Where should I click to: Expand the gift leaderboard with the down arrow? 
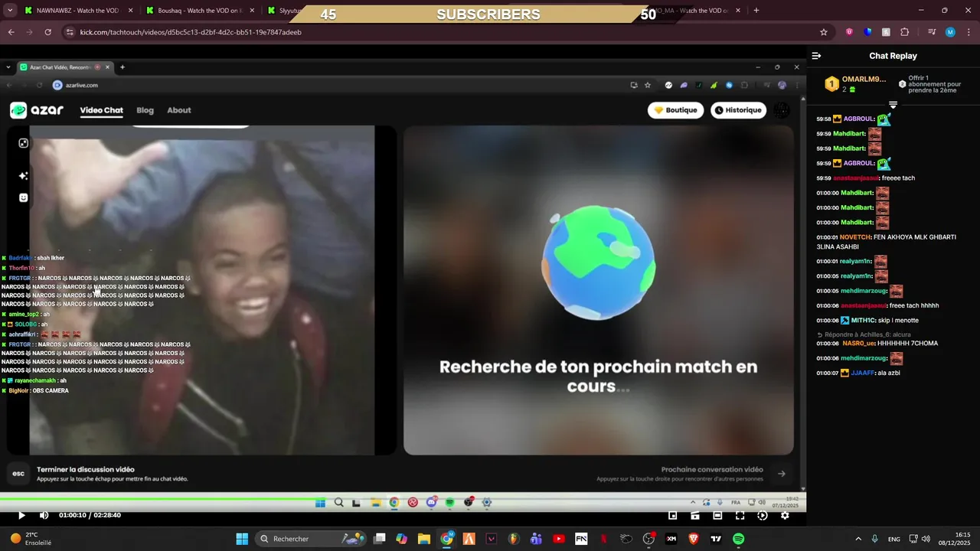pos(893,104)
